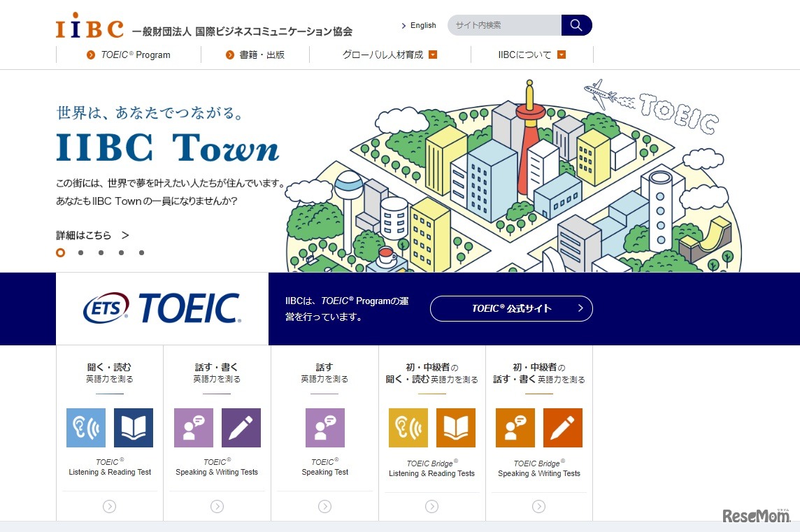The height and width of the screenshot is (532, 800).
Task: Switch to the third carousel slide dot
Action: pyautogui.click(x=101, y=252)
